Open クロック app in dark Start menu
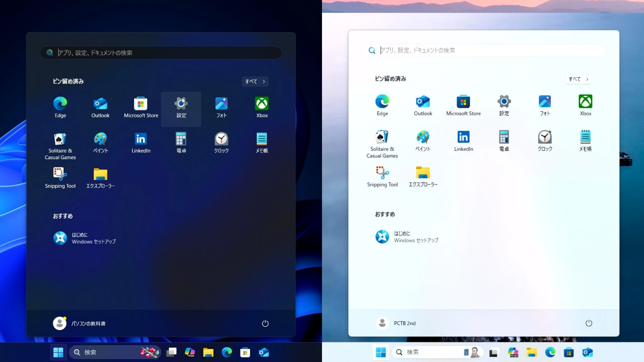The width and height of the screenshot is (644, 362). [x=221, y=143]
